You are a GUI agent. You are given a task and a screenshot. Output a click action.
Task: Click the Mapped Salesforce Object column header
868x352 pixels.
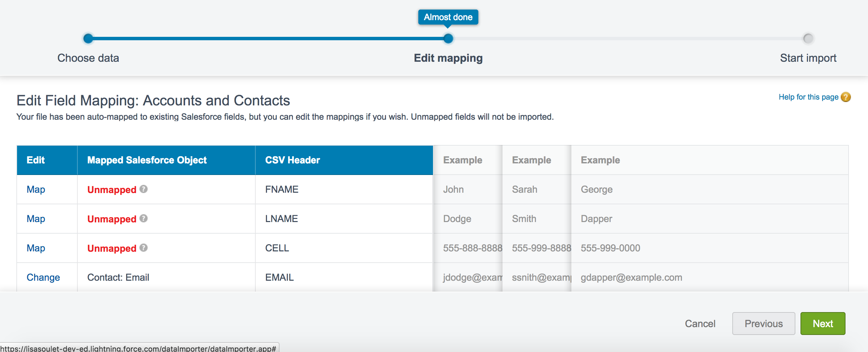[x=147, y=160]
